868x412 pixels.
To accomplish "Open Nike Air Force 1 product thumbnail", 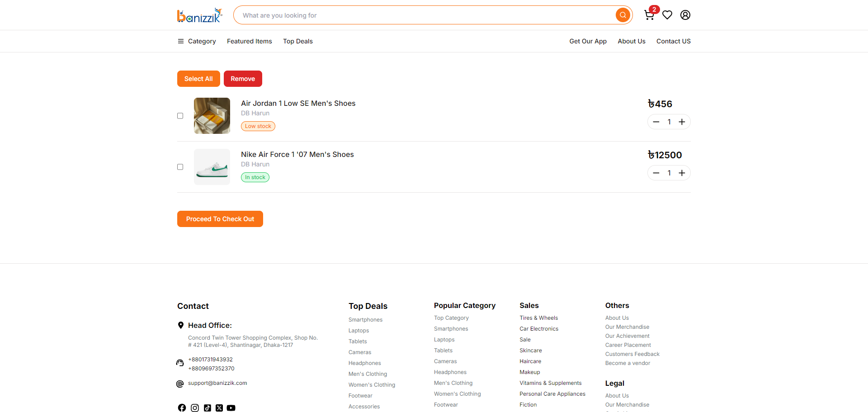I will click(212, 167).
